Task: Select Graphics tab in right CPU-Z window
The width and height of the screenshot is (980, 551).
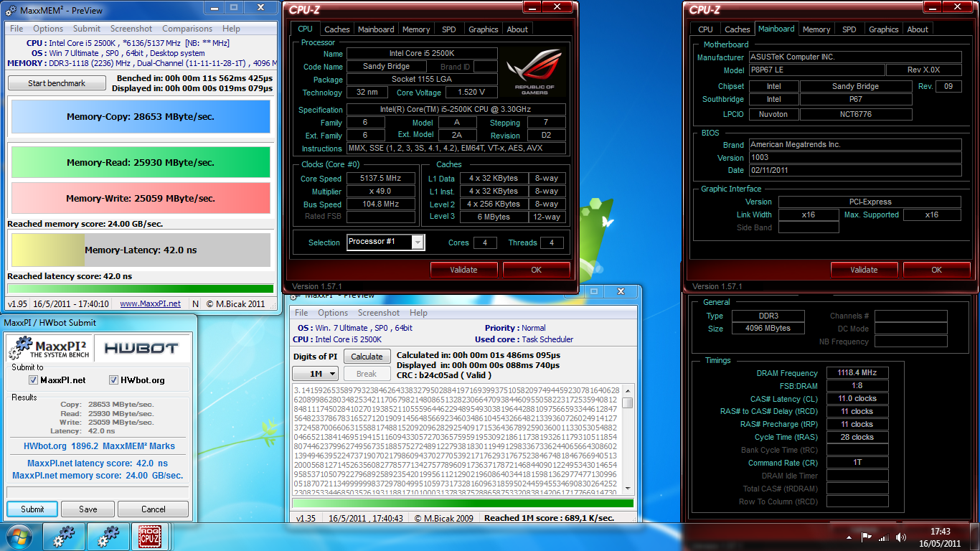Action: 884,29
